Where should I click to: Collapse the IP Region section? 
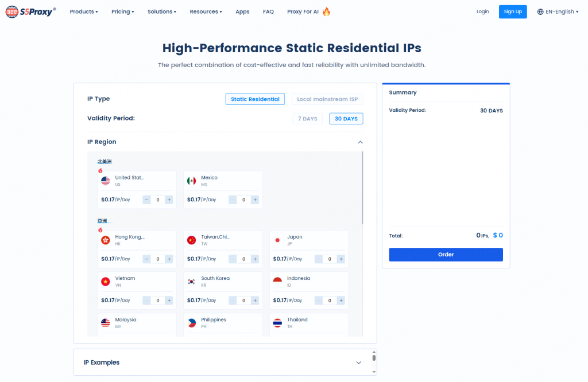[x=360, y=142]
